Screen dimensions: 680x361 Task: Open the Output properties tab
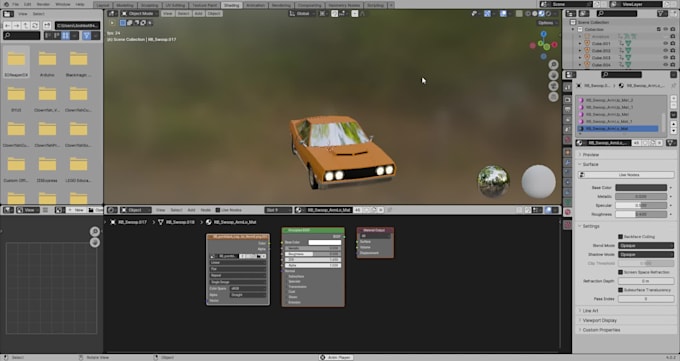pos(567,109)
